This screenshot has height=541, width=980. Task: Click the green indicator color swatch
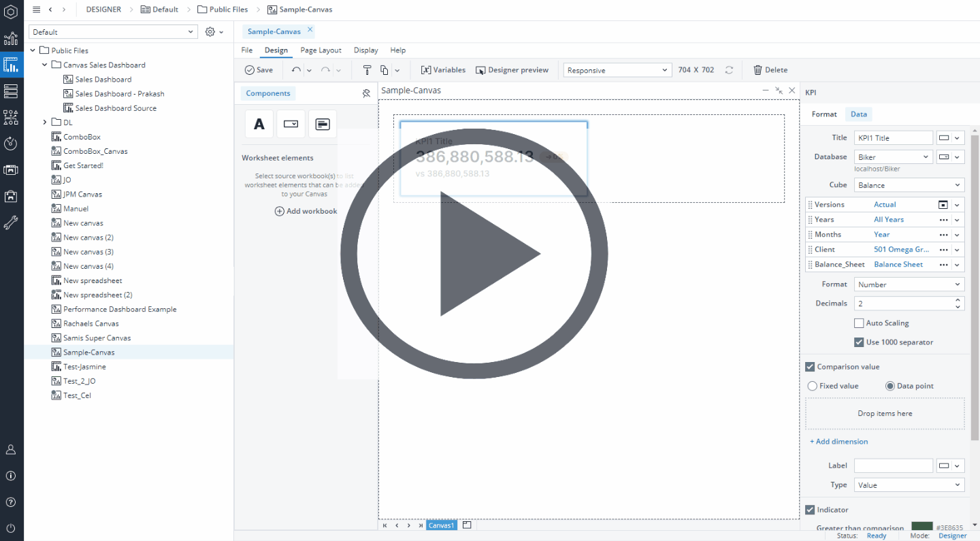[921, 526]
